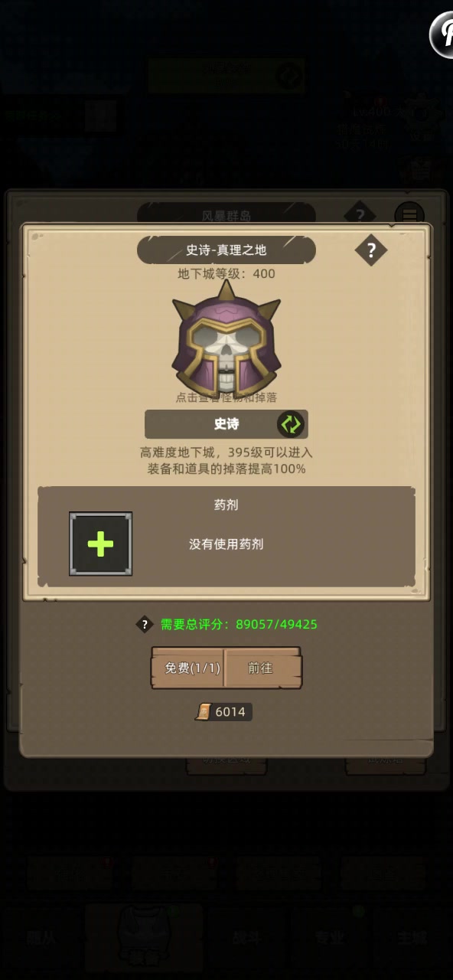Tap the scroll ticket icon showing 6014

204,712
